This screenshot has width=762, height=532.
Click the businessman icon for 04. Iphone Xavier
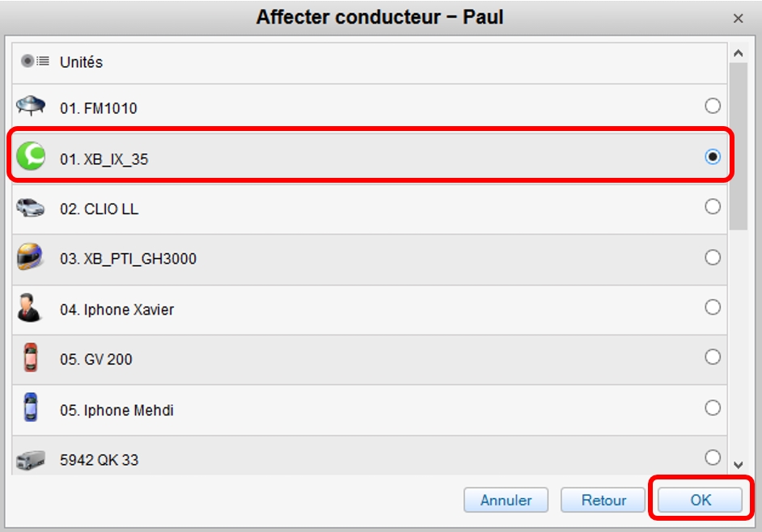coord(29,307)
